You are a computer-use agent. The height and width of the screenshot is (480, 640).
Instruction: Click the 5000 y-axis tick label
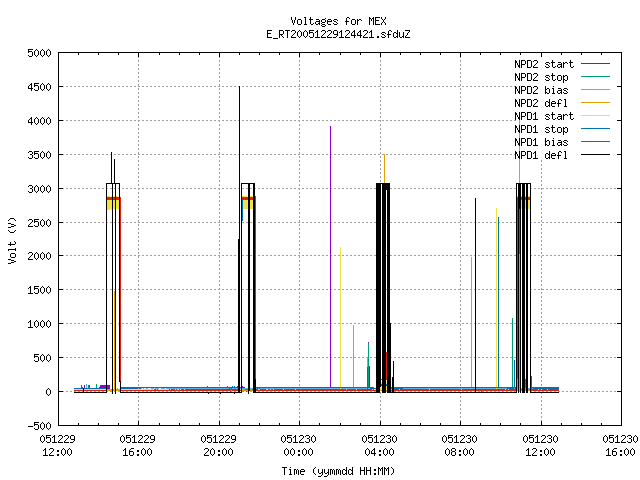point(40,53)
